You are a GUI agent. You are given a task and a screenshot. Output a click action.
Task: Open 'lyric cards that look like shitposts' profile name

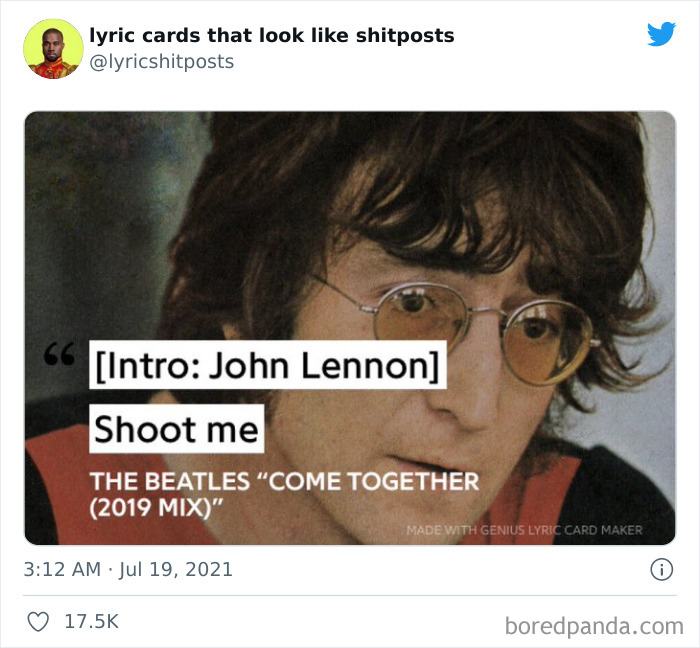click(271, 35)
